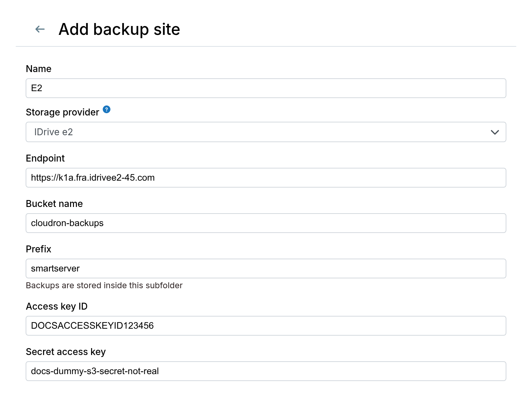This screenshot has height=408, width=532.
Task: Select the Prefix input field
Action: click(x=266, y=268)
